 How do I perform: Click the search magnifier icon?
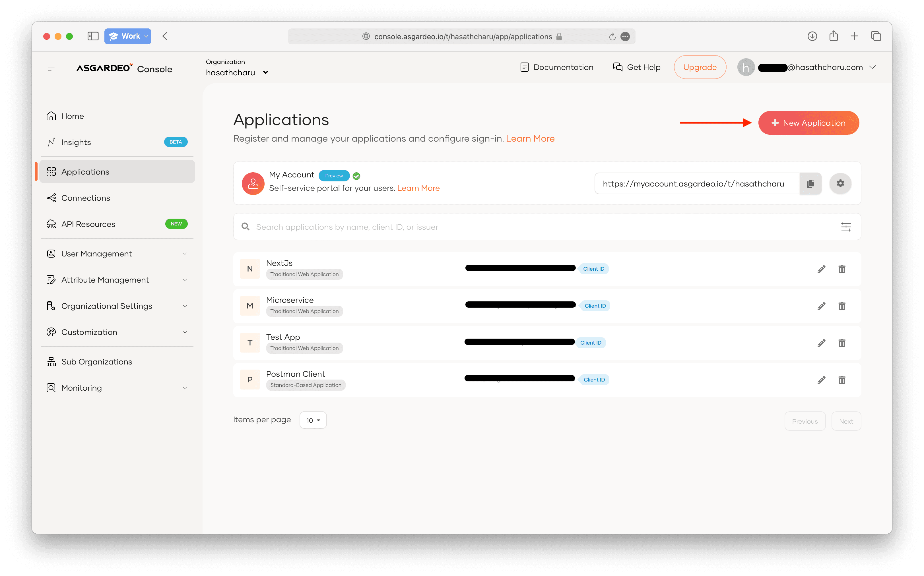click(246, 227)
